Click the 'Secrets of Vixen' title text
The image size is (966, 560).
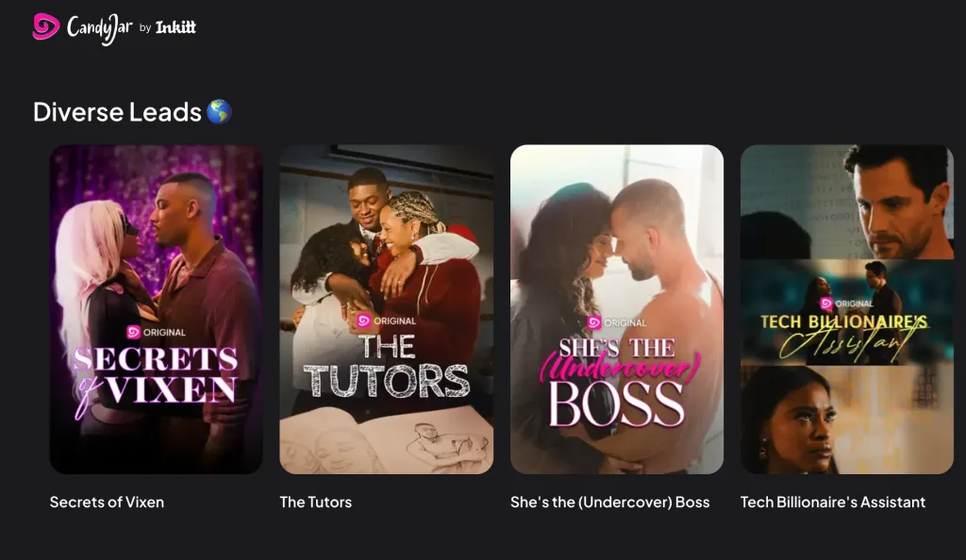[107, 502]
